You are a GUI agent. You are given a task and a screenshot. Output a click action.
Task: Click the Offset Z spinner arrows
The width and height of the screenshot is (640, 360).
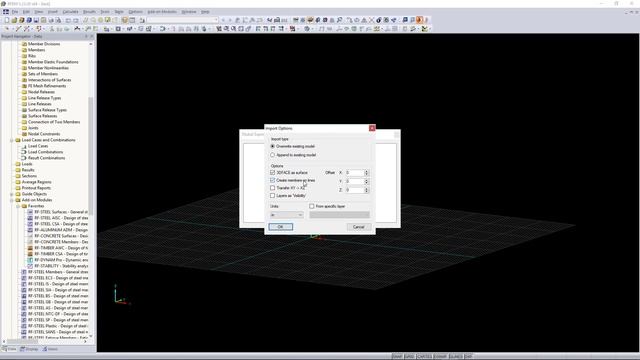click(366, 190)
